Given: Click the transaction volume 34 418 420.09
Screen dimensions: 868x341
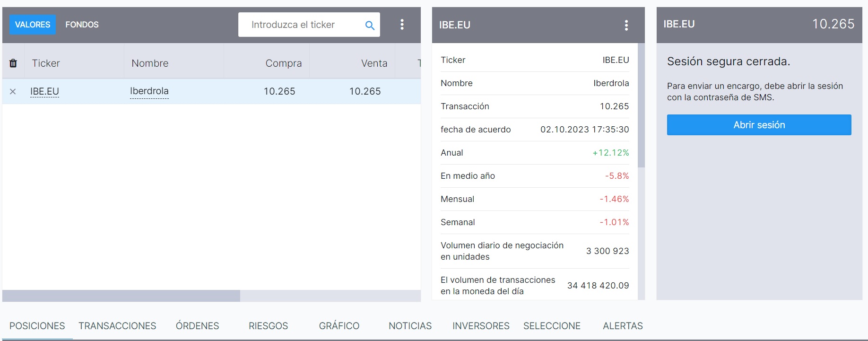Looking at the screenshot, I should tap(598, 286).
